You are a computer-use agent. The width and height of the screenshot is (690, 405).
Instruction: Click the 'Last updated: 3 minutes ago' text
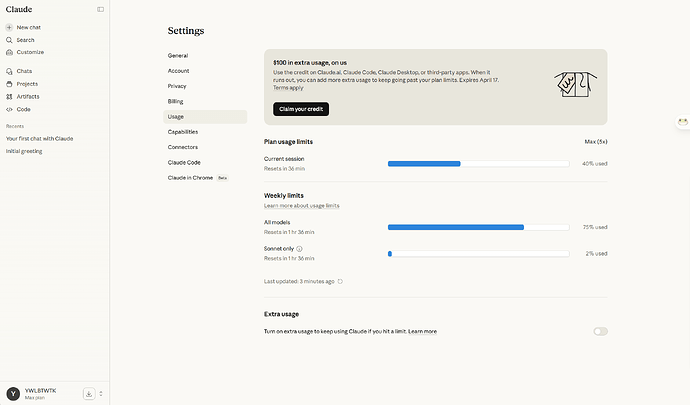pos(299,281)
